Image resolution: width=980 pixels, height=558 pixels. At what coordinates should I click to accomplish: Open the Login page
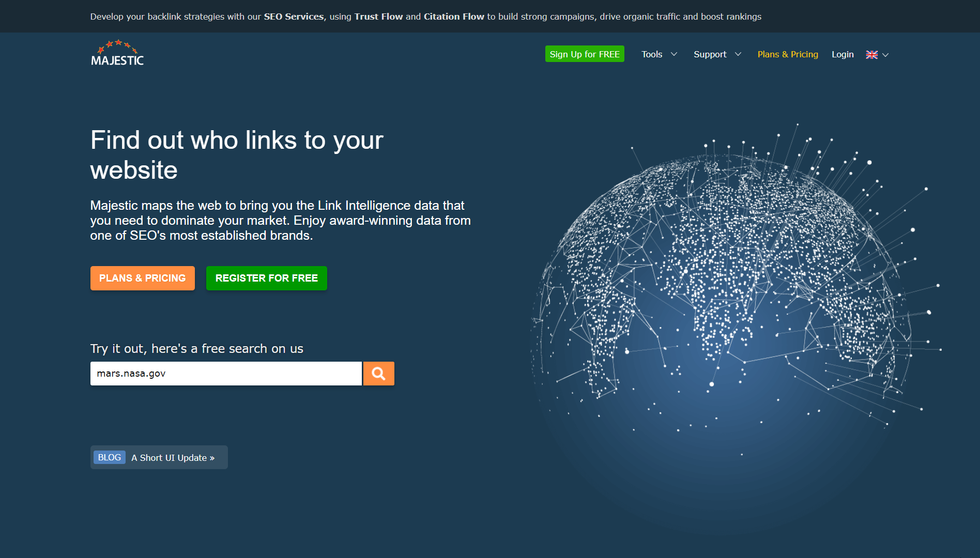coord(843,54)
